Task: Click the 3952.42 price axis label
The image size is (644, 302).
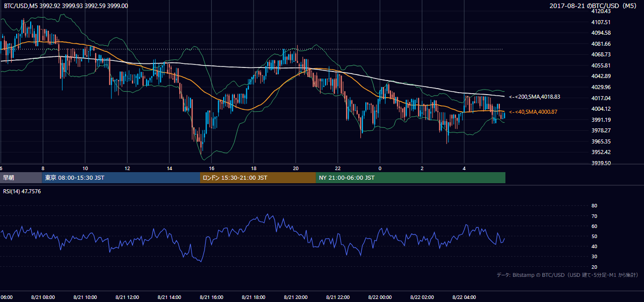Action: (x=601, y=152)
